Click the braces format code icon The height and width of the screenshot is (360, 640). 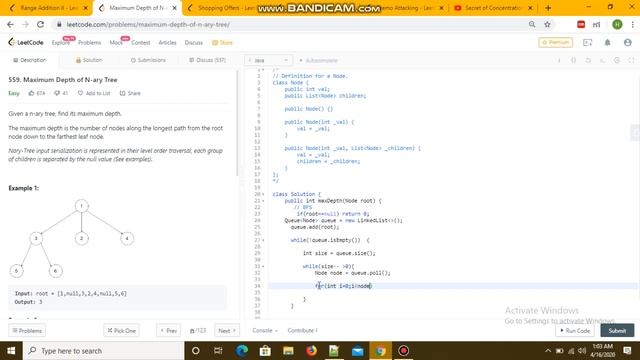573,60
